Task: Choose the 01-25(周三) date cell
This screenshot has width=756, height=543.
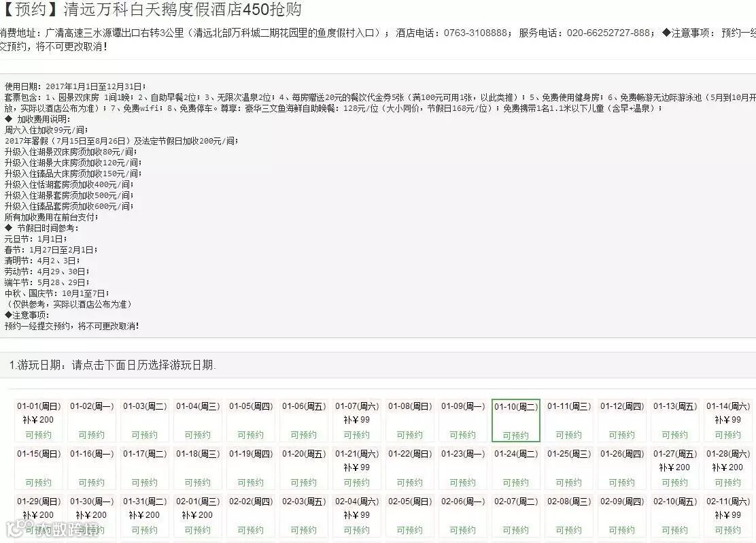Action: click(x=569, y=468)
